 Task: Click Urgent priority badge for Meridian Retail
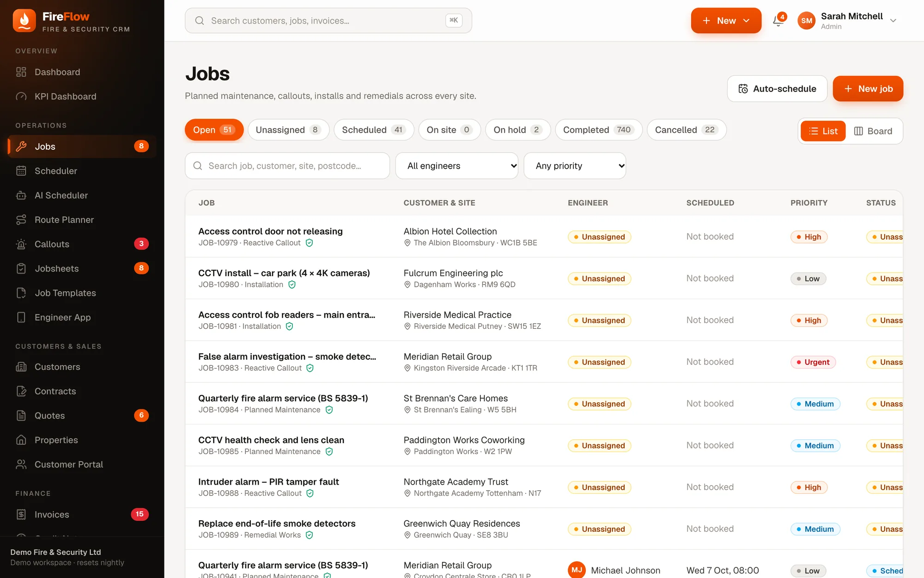(x=813, y=362)
